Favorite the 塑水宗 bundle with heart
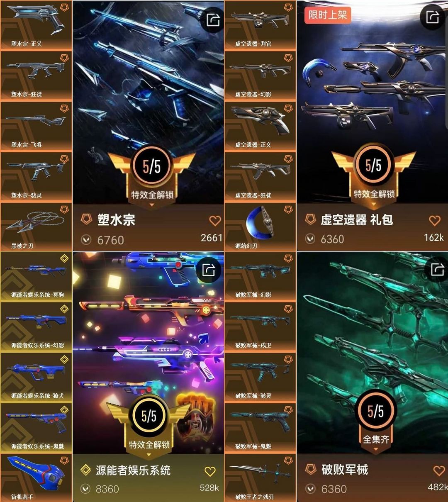448x502 pixels. point(215,220)
